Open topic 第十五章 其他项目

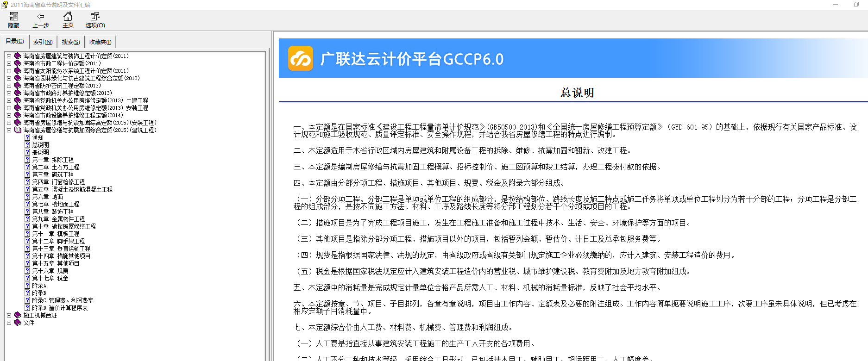tap(56, 263)
